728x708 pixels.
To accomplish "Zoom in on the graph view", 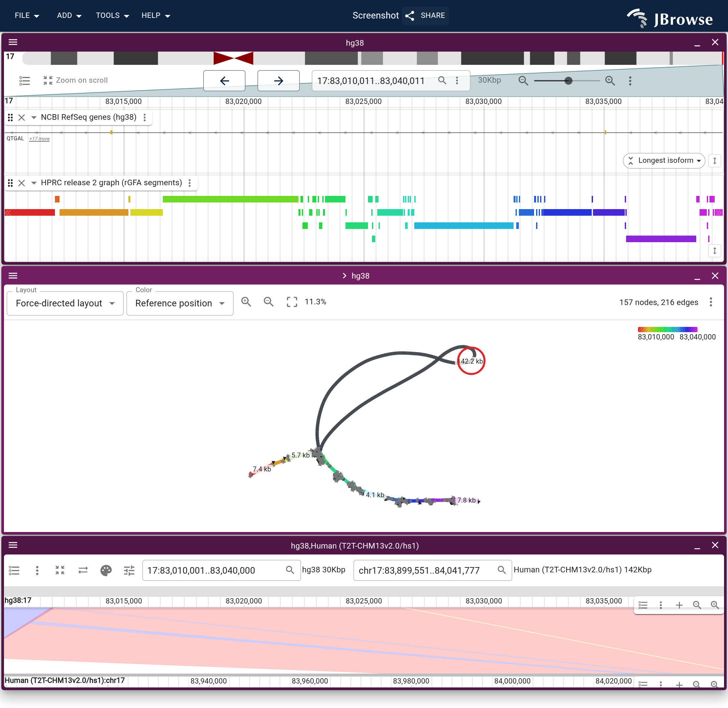I will tap(246, 302).
